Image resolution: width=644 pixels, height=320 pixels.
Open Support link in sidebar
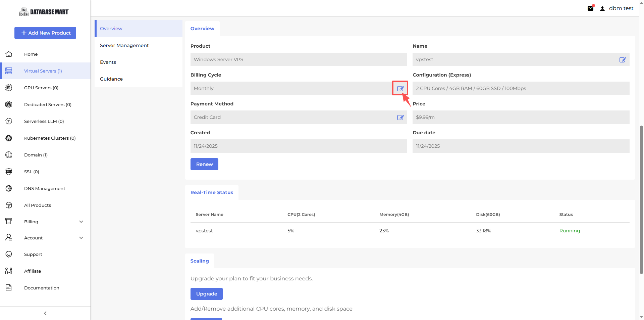point(33,254)
